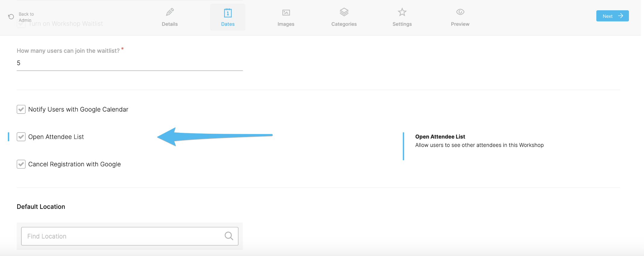Click the Default Location heading
Screen dimensions: 644x256
click(41, 206)
